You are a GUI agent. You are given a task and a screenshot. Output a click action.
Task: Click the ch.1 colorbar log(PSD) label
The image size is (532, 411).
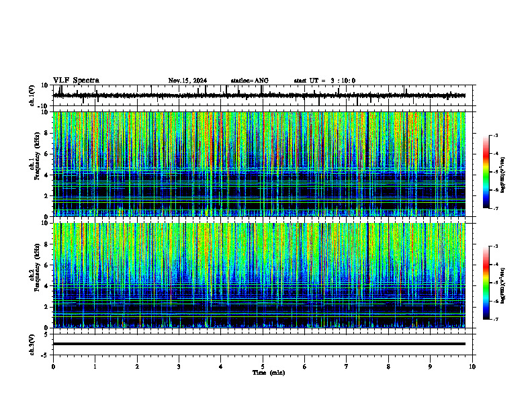502,175
